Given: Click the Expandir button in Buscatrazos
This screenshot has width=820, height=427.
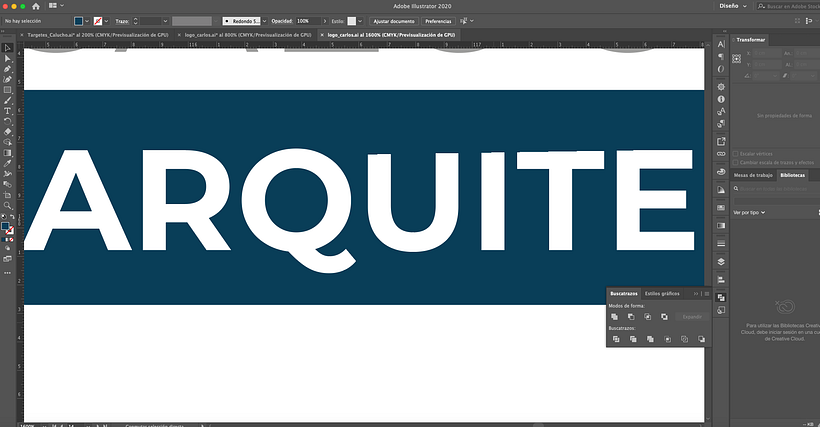Looking at the screenshot, I should tap(692, 317).
